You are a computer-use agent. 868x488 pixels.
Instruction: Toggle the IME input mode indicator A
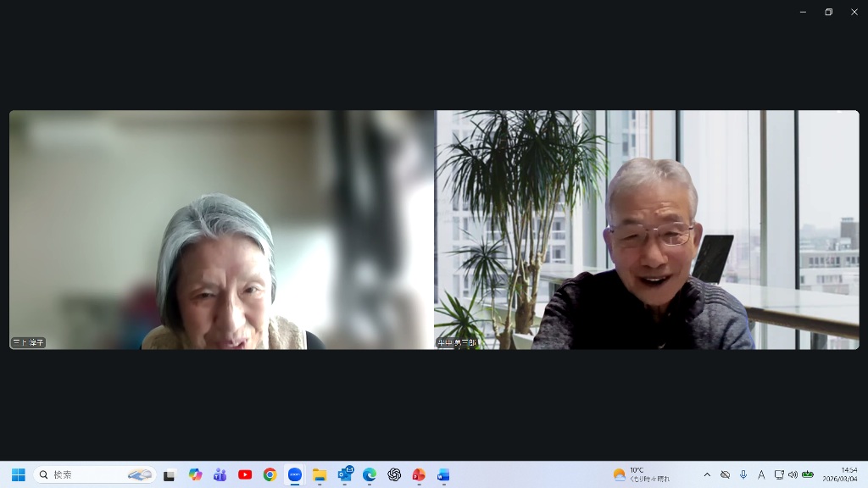(x=761, y=474)
